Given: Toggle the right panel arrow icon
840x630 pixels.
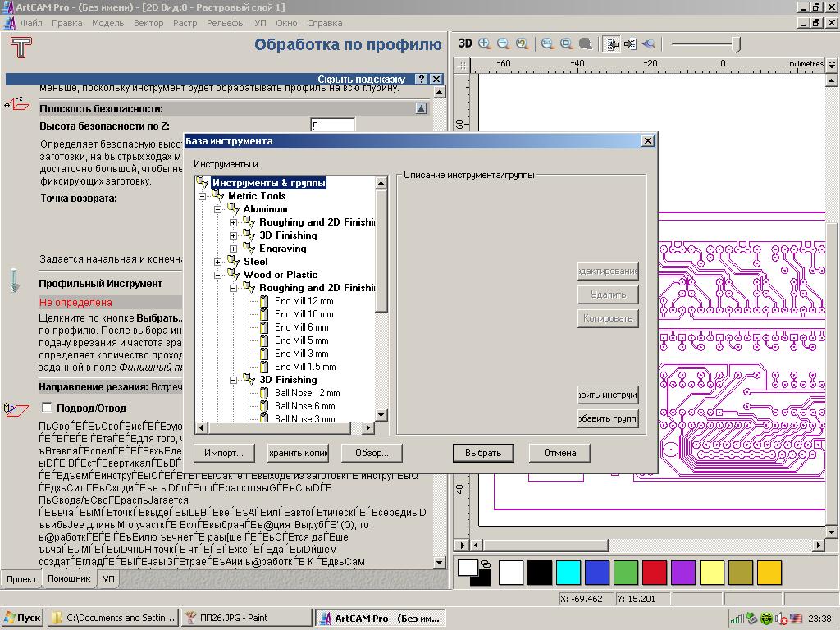Looking at the screenshot, I should 630,44.
